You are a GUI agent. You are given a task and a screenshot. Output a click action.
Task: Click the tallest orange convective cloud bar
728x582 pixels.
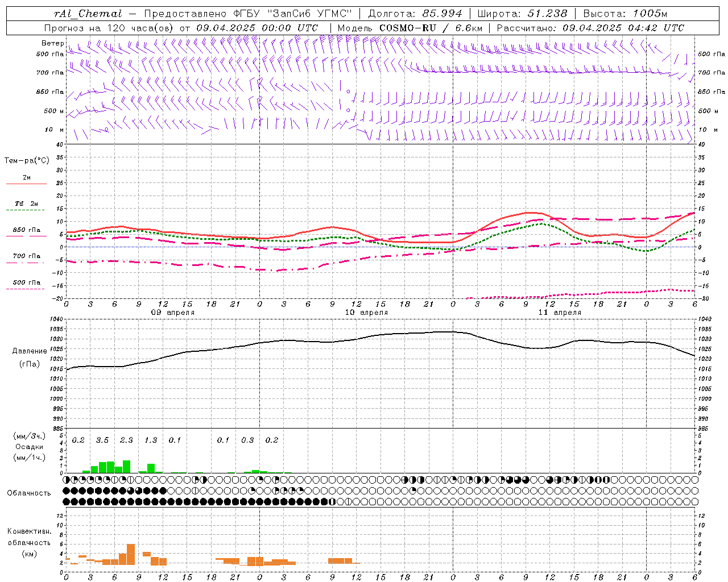coord(131,554)
